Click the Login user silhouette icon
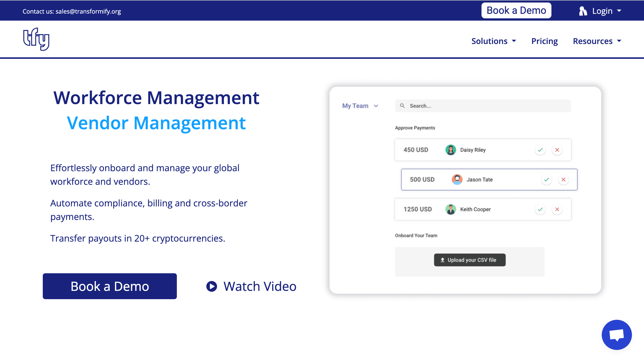This screenshot has width=644, height=360. pos(583,11)
